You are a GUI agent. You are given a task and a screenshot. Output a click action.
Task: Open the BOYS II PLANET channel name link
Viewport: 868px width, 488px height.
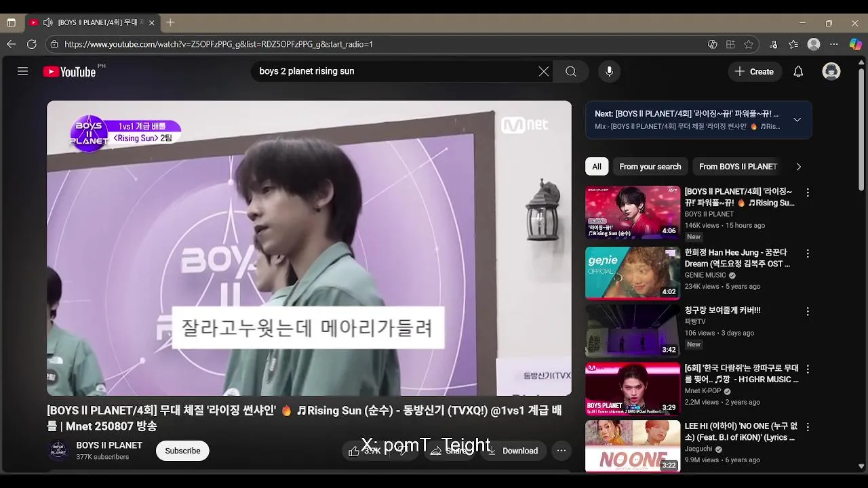point(109,445)
